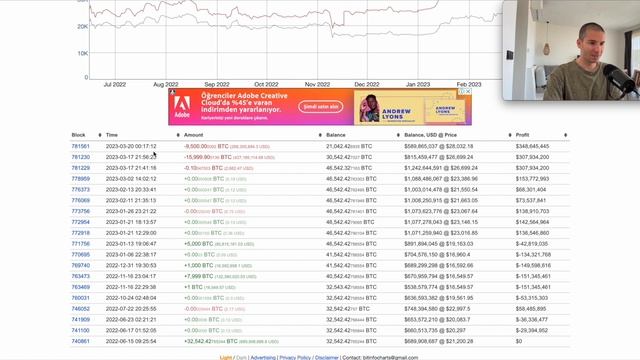Open block 776069 link
The image size is (640, 360).
[x=80, y=200]
